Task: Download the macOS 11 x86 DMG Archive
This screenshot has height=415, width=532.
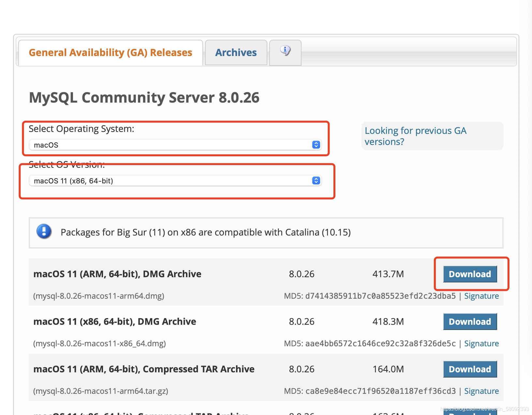Action: click(470, 322)
